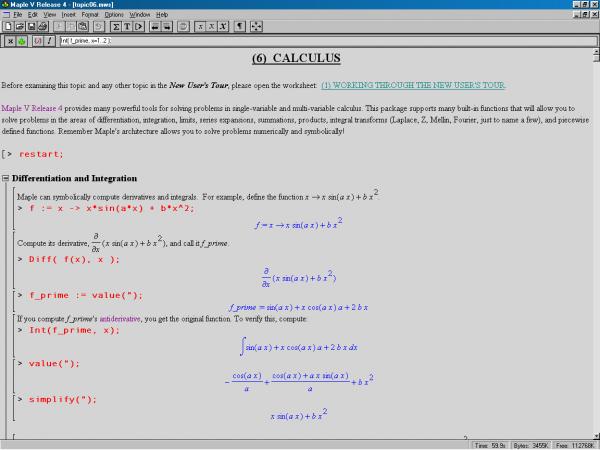The height and width of the screenshot is (450, 600).
Task: Click the Undo toolbar icon
Action: pos(98,26)
